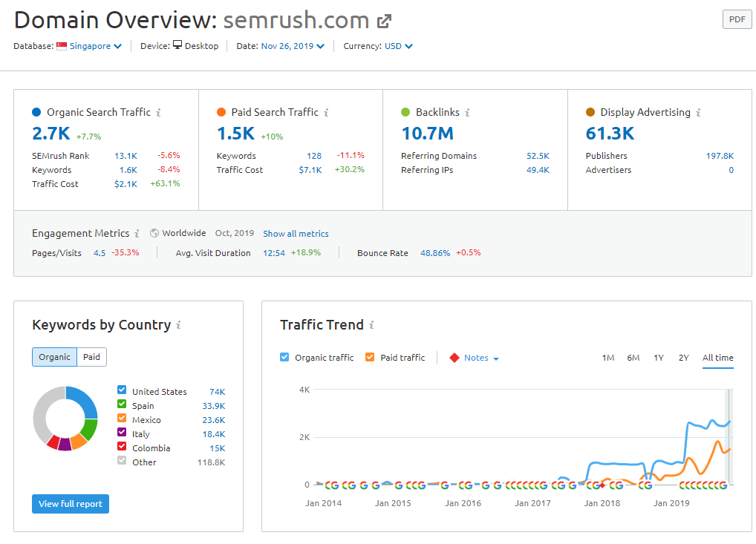This screenshot has width=756, height=544.
Task: Switch Traffic Trend to 1M range
Action: (x=608, y=358)
